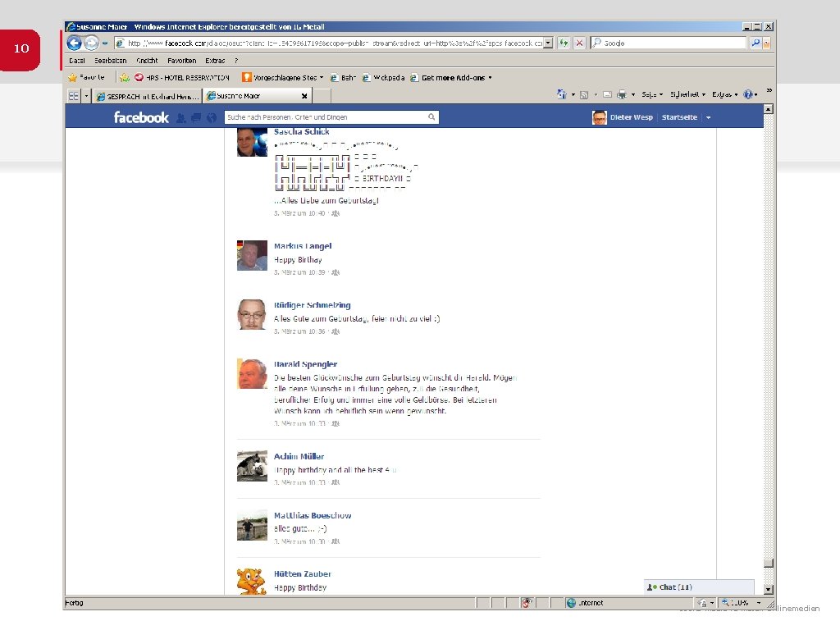840x630 pixels.
Task: Click the green Refresh page icon
Action: pyautogui.click(x=564, y=43)
